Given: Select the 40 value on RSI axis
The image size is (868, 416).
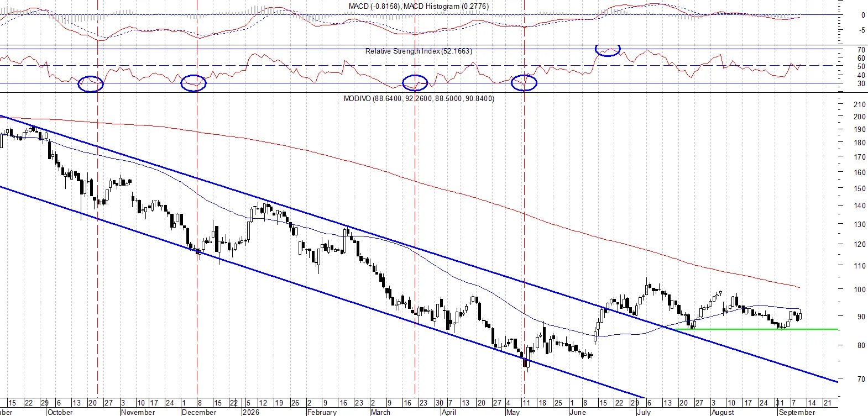Looking at the screenshot, I should [x=861, y=76].
